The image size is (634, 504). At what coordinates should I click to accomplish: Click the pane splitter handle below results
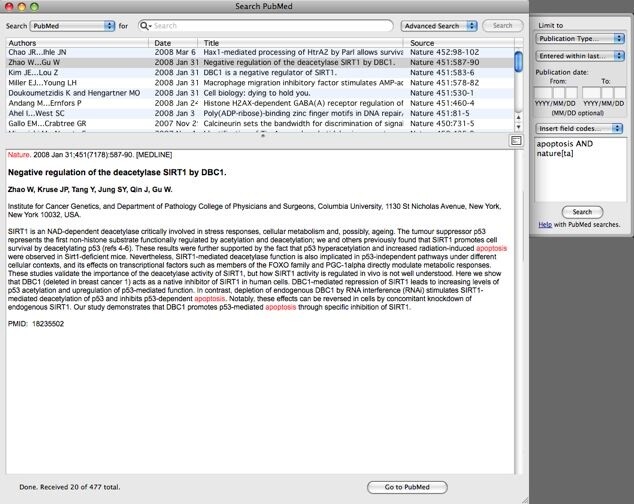263,135
